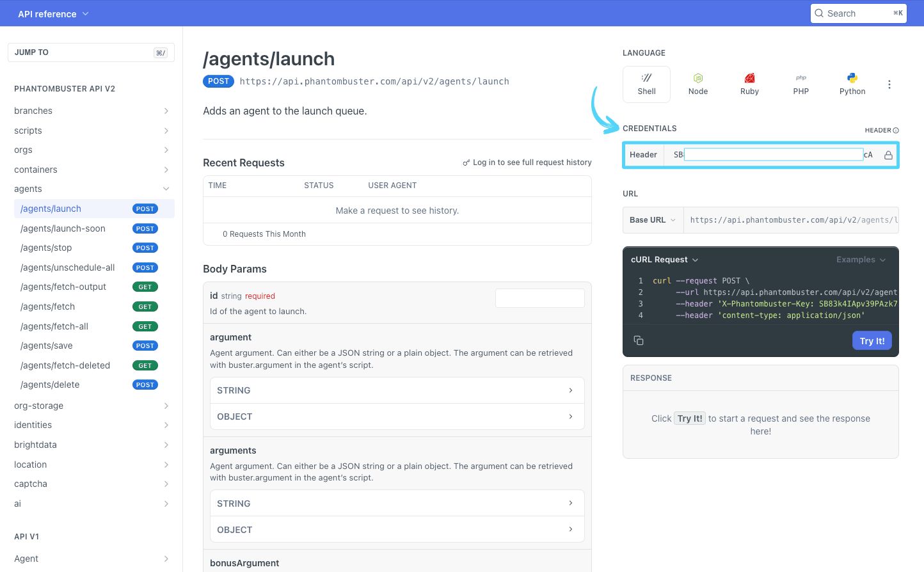Click the inline Try It! text in response panel

coord(690,418)
